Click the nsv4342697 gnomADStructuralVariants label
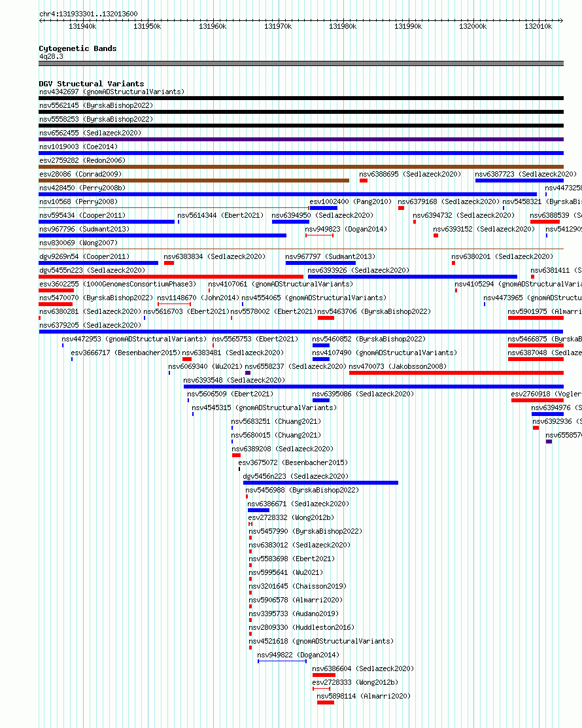The width and height of the screenshot is (582, 728). 112,92
